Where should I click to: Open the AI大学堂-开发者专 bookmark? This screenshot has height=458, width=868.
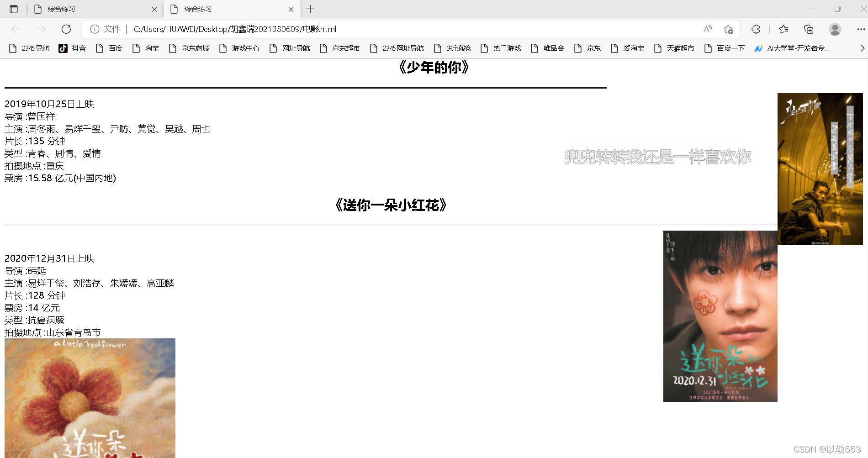click(x=792, y=48)
